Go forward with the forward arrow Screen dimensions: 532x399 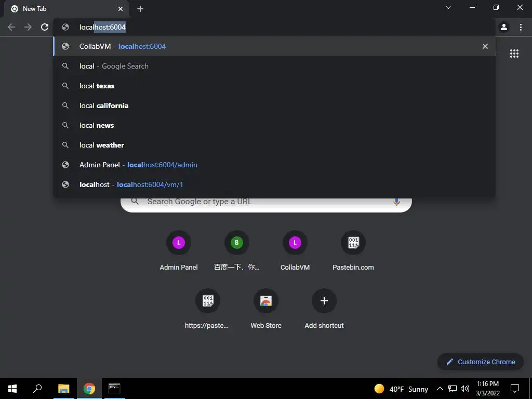28,27
